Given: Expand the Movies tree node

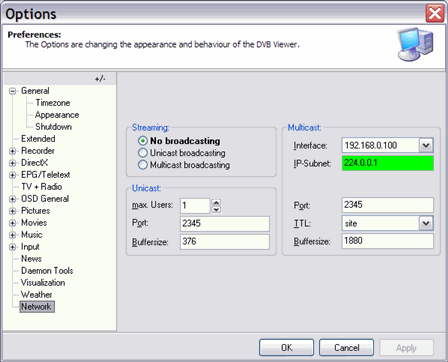Looking at the screenshot, I should (x=12, y=223).
